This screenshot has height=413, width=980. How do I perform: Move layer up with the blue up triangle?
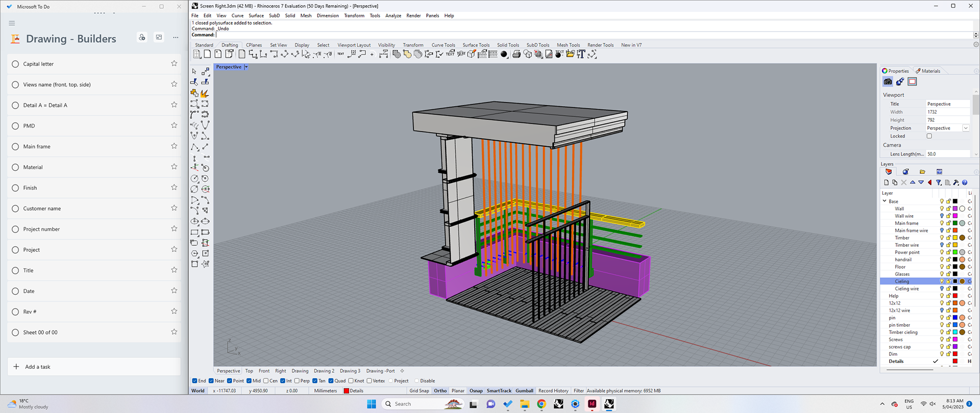click(x=913, y=183)
